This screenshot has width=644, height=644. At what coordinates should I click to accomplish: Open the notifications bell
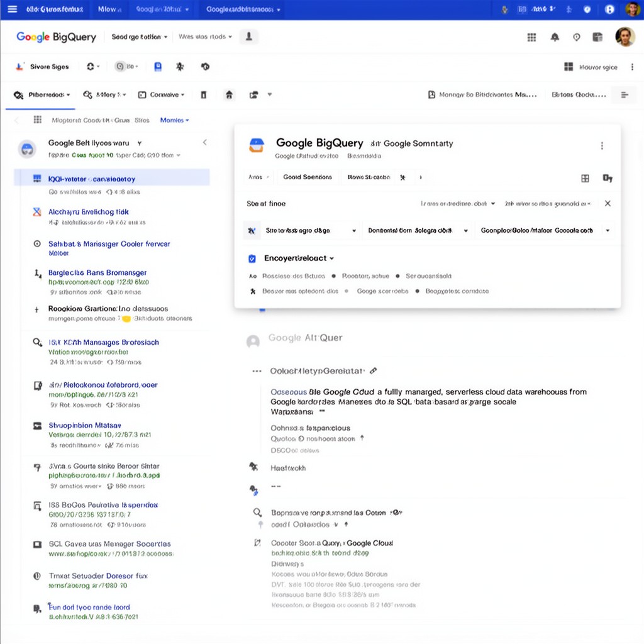pos(555,37)
